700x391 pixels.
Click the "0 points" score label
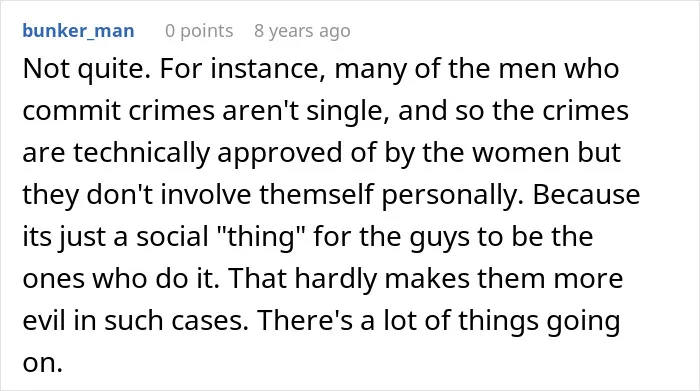[199, 31]
